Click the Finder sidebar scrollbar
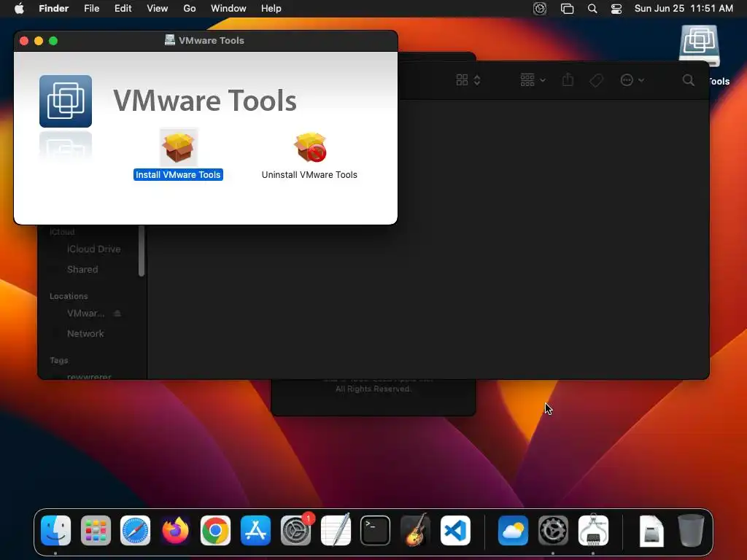 tap(142, 251)
